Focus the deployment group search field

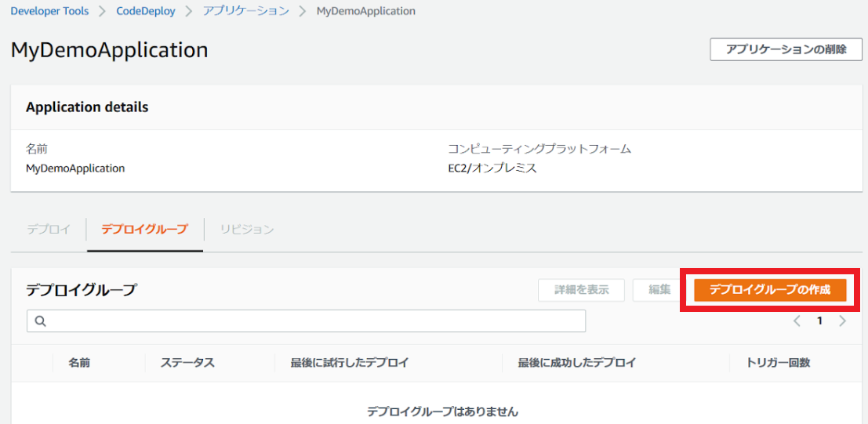306,321
